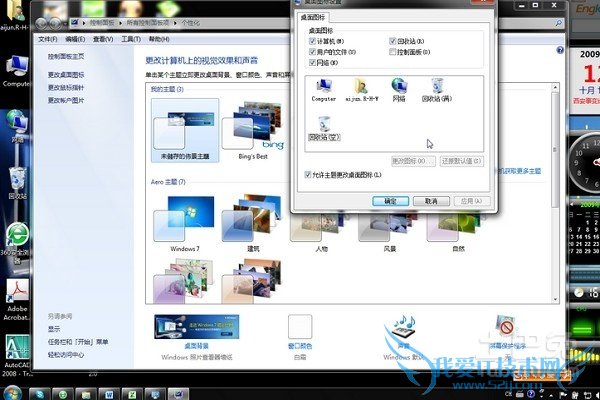The image size is (600, 400).
Task: Open the 任务栏和「开始」菜单 link
Action: pyautogui.click(x=78, y=342)
